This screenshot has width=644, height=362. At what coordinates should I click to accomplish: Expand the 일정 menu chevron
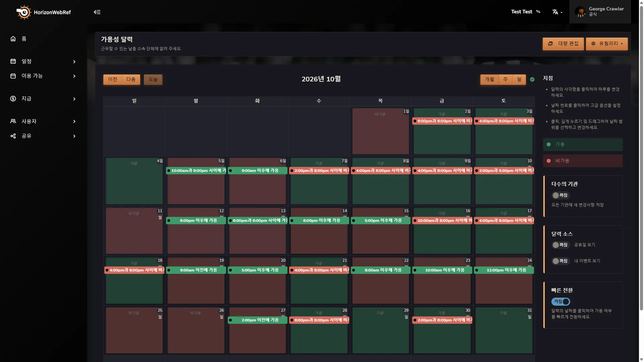74,62
